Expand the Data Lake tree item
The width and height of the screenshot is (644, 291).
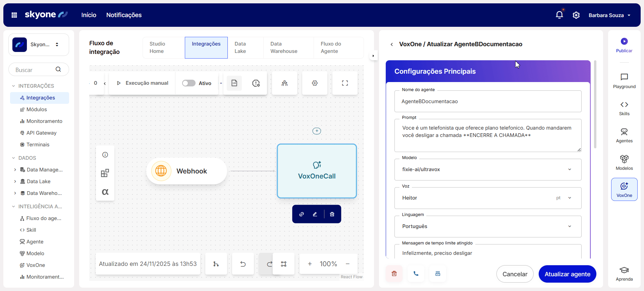[x=15, y=181]
